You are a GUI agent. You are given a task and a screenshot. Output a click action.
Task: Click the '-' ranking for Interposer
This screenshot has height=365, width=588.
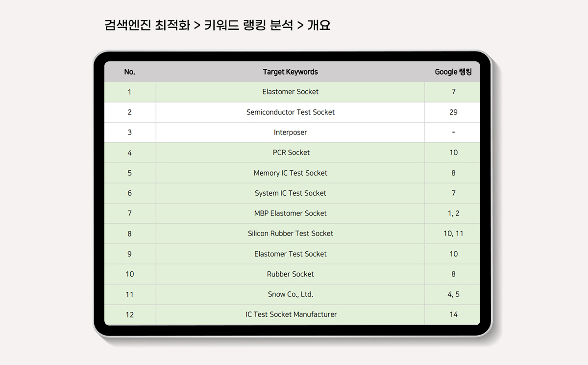tap(453, 132)
